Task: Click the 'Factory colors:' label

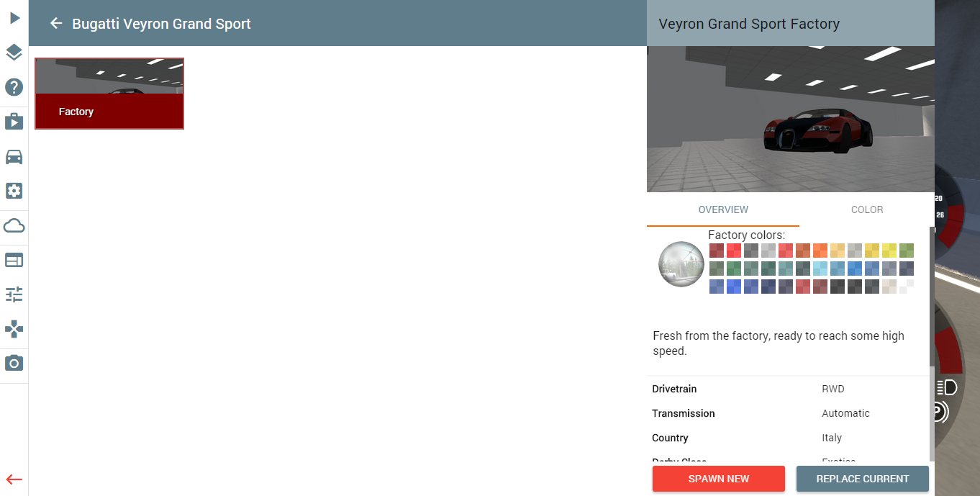Action: (x=747, y=235)
